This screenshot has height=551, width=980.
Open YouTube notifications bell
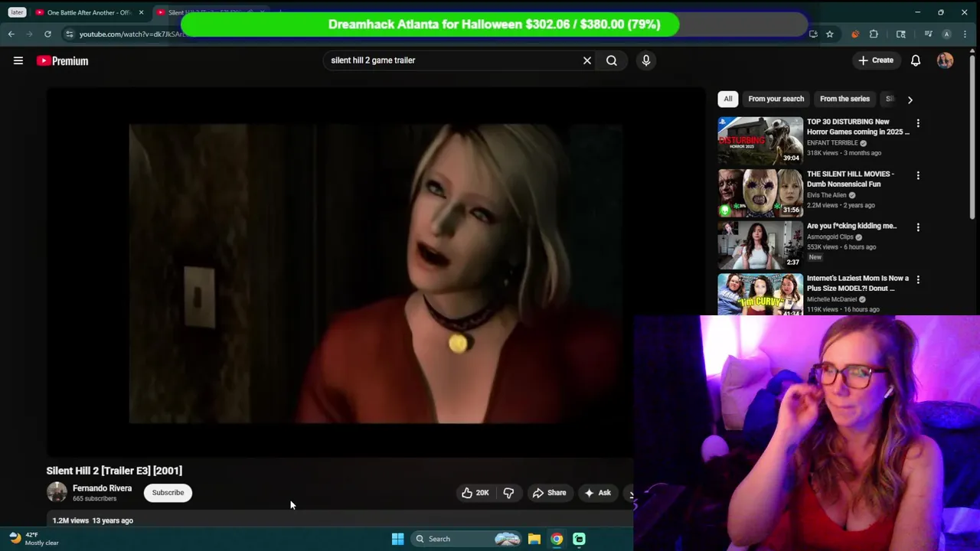pos(916,60)
